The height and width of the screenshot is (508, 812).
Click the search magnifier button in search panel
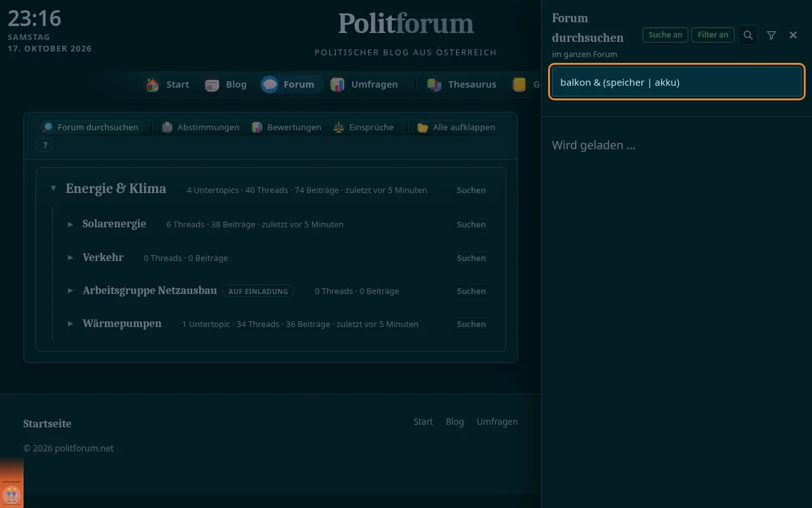[748, 35]
